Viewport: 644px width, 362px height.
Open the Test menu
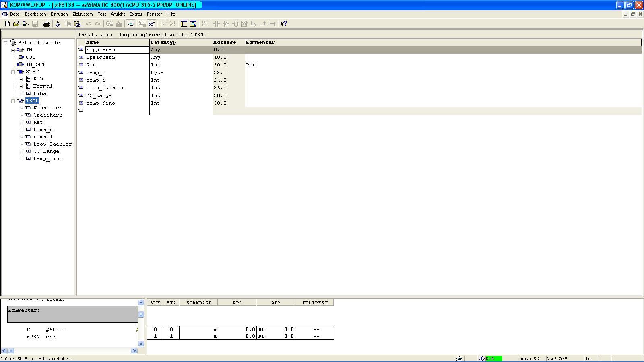click(x=101, y=14)
